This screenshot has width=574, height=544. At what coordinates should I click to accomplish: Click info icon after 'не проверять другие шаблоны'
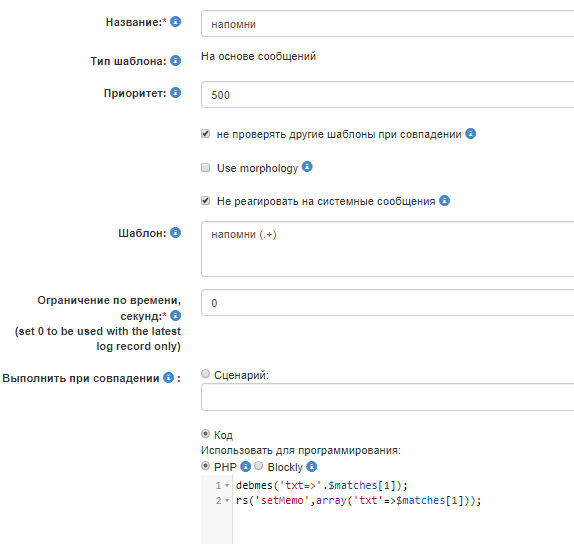tap(470, 134)
